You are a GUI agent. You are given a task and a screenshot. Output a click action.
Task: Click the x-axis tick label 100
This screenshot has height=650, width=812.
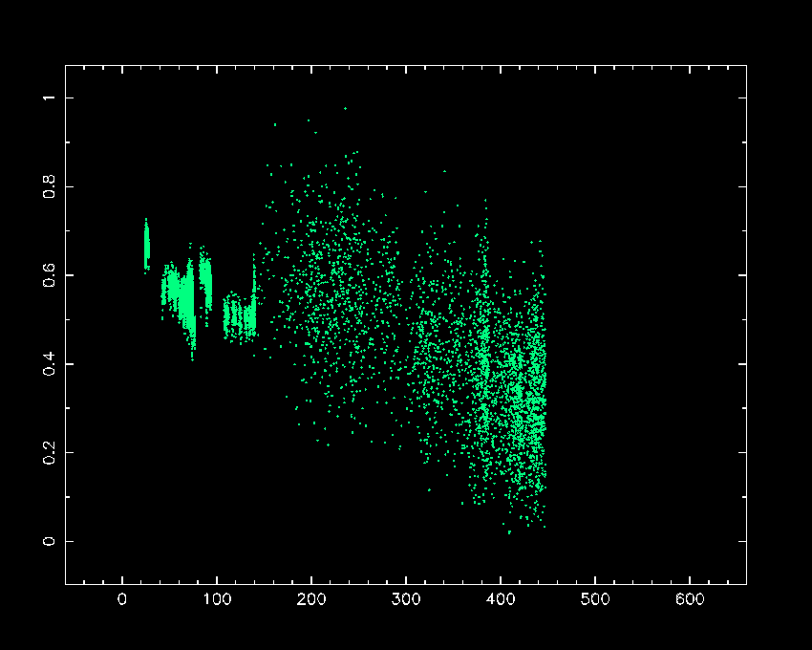(x=217, y=599)
